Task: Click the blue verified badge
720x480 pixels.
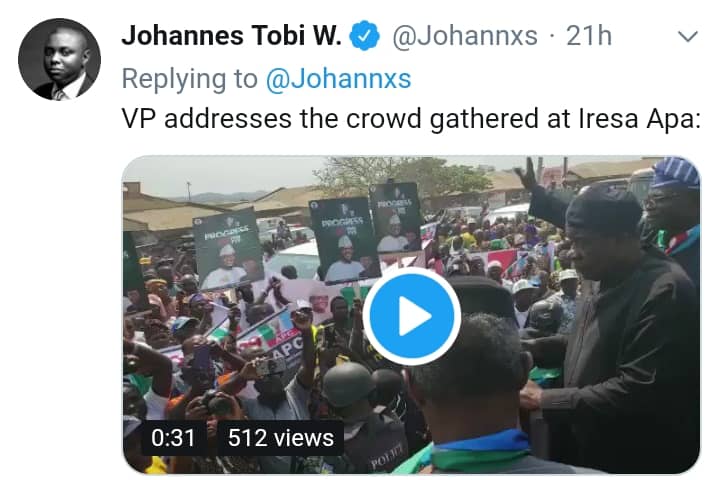Action: [365, 35]
